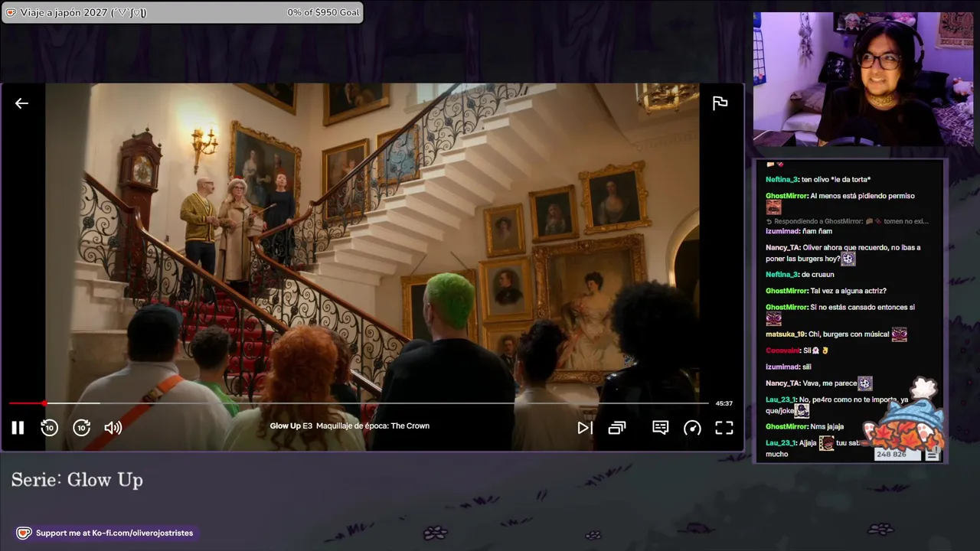Viewport: 980px width, 551px height.
Task: Play the next episode
Action: click(584, 428)
